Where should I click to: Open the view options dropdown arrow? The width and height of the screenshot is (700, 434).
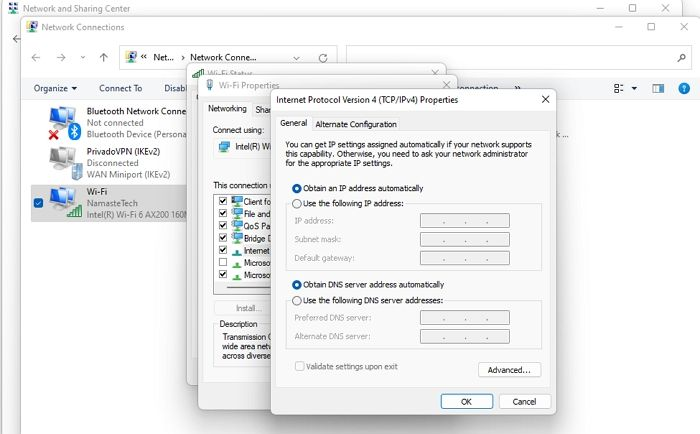coord(634,88)
